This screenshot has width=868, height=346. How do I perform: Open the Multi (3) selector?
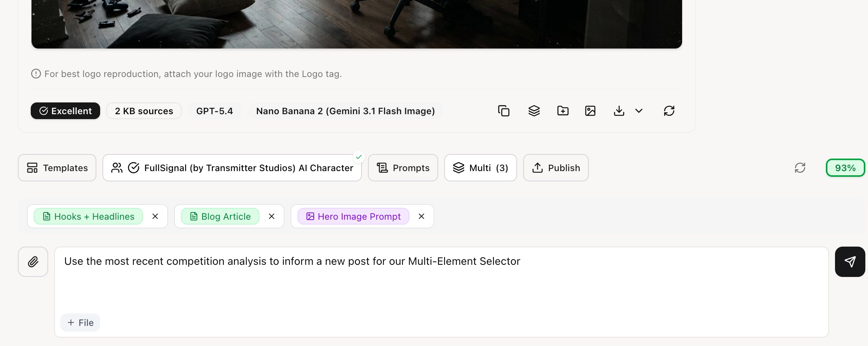coord(480,168)
